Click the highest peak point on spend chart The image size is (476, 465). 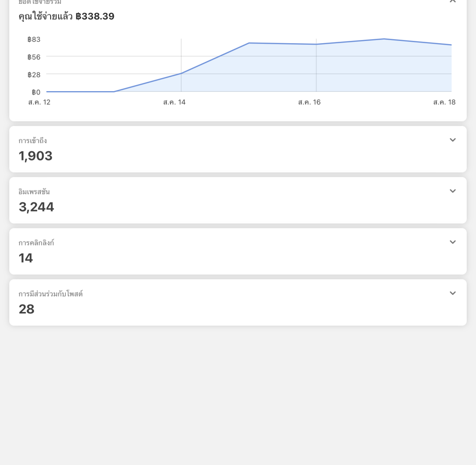pyautogui.click(x=384, y=39)
